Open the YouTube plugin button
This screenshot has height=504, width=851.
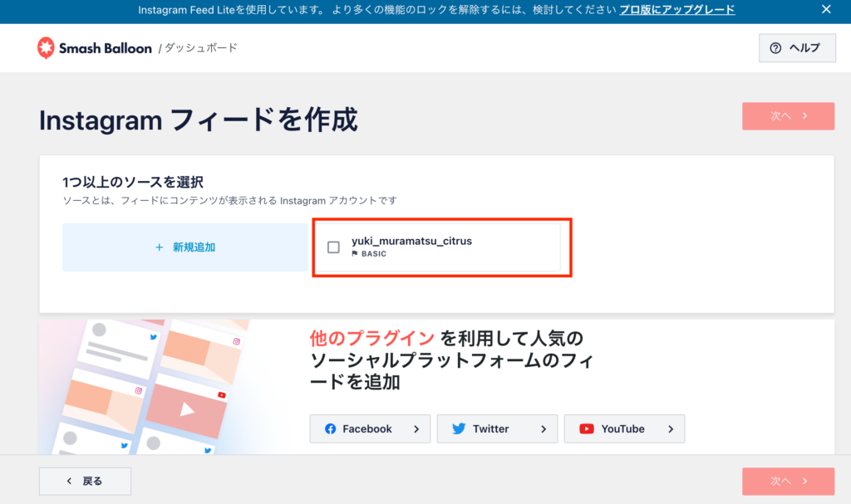(x=625, y=429)
